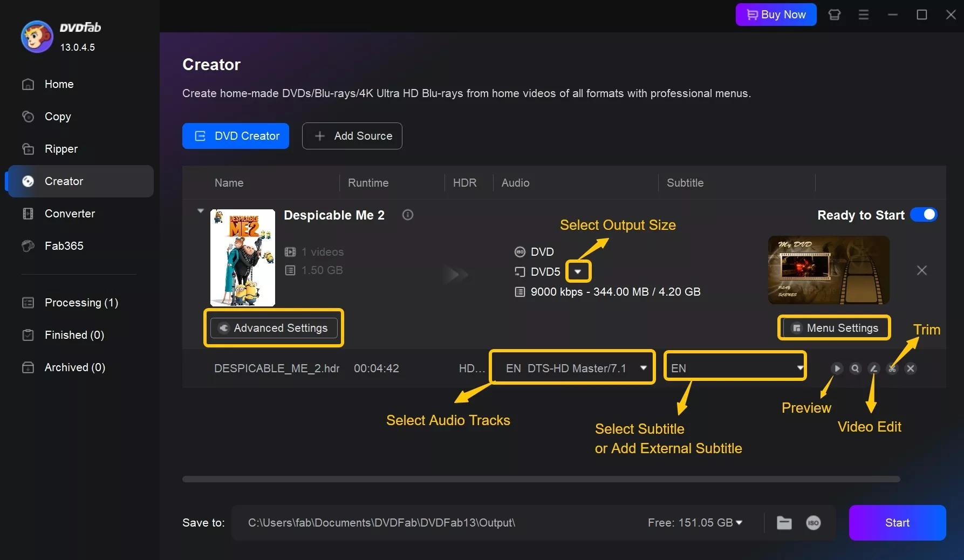Screen dimensions: 964x560
Task: Open the hamburger menu in the title bar
Action: tap(864, 15)
